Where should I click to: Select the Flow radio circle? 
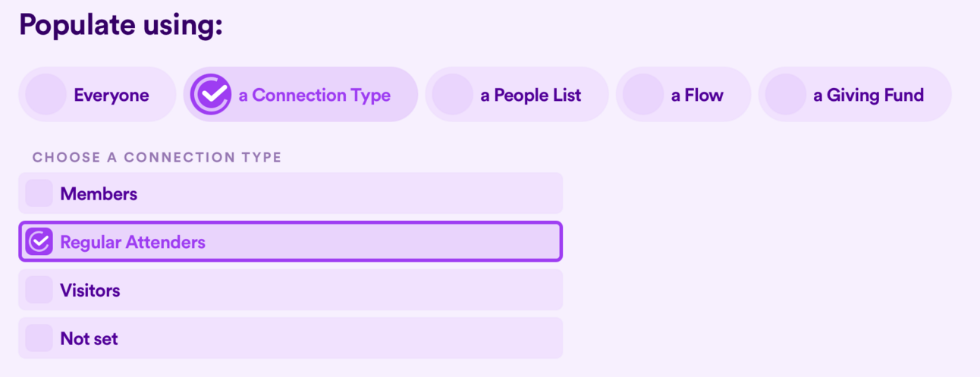point(642,95)
